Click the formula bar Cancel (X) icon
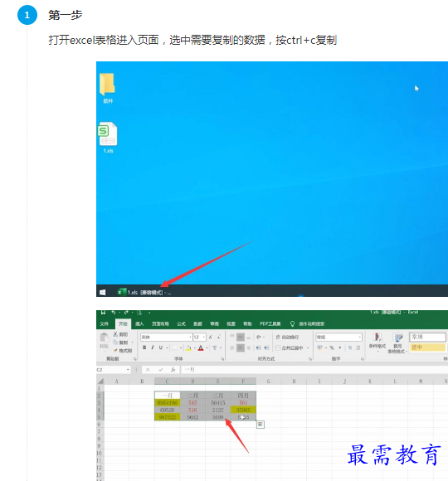The height and width of the screenshot is (481, 448). click(148, 370)
